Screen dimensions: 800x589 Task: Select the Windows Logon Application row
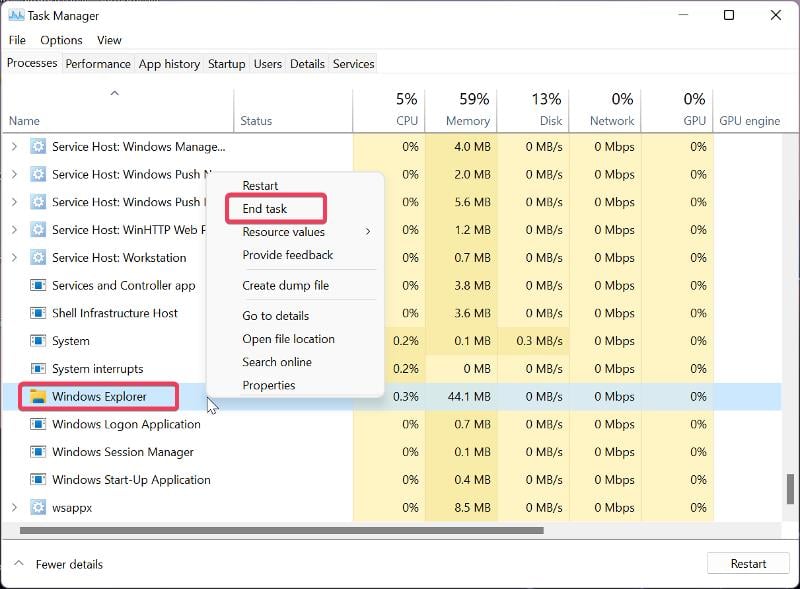(392, 424)
